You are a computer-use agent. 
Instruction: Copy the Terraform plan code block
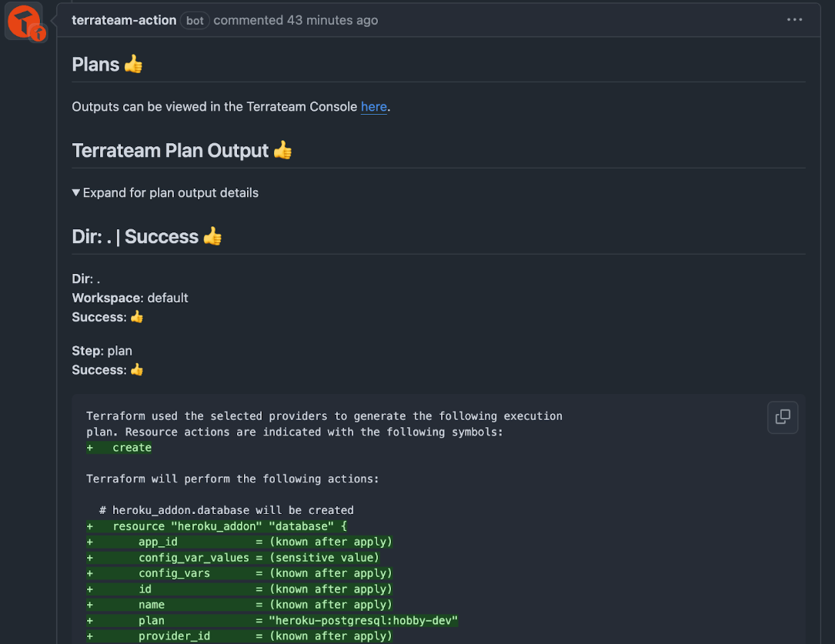783,417
